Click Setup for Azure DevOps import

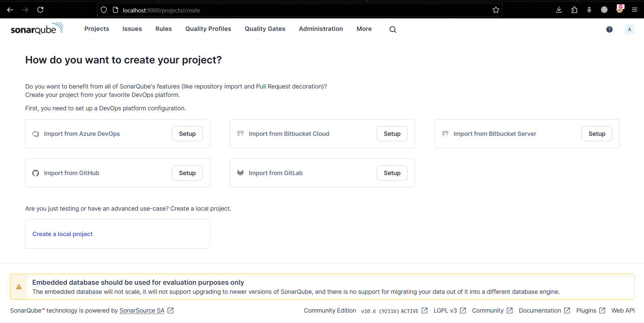(x=187, y=134)
